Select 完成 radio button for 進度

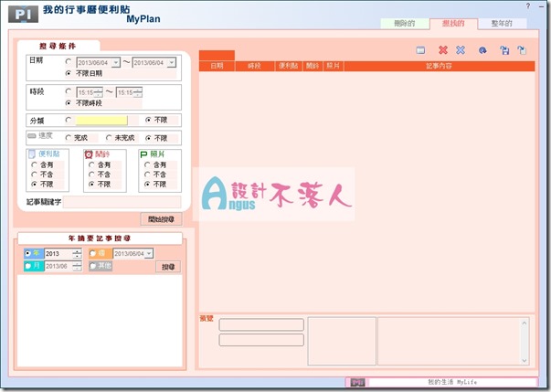pos(69,137)
